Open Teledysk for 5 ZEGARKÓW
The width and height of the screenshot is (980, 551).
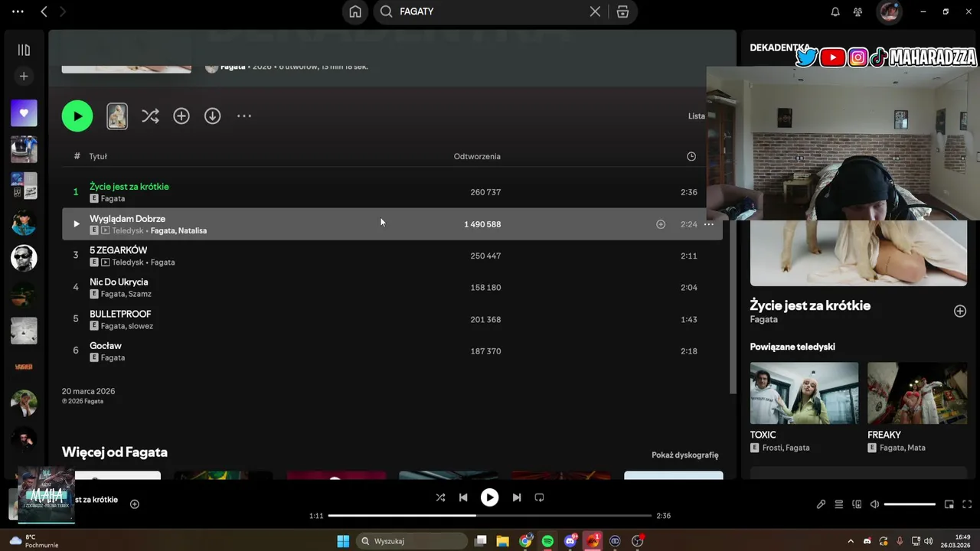pyautogui.click(x=128, y=262)
